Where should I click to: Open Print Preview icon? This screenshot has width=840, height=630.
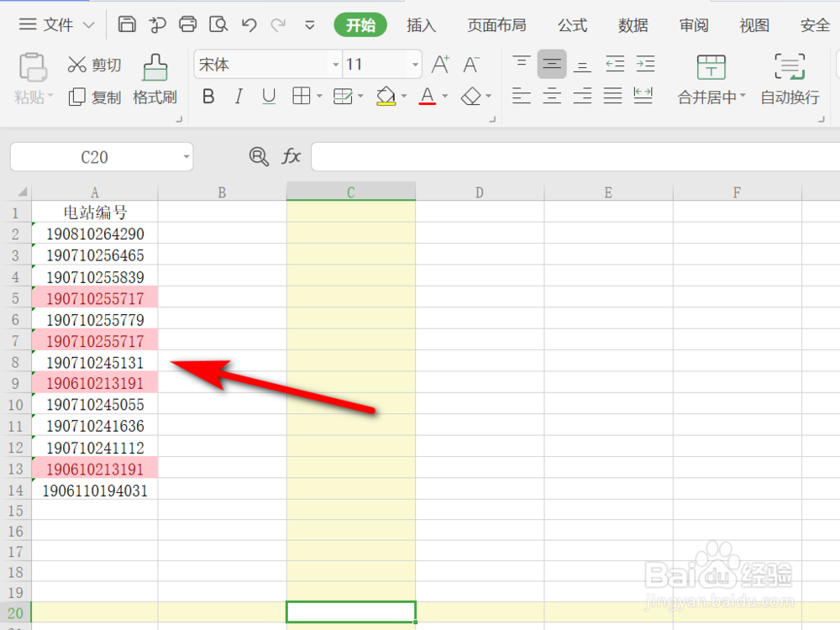[218, 24]
